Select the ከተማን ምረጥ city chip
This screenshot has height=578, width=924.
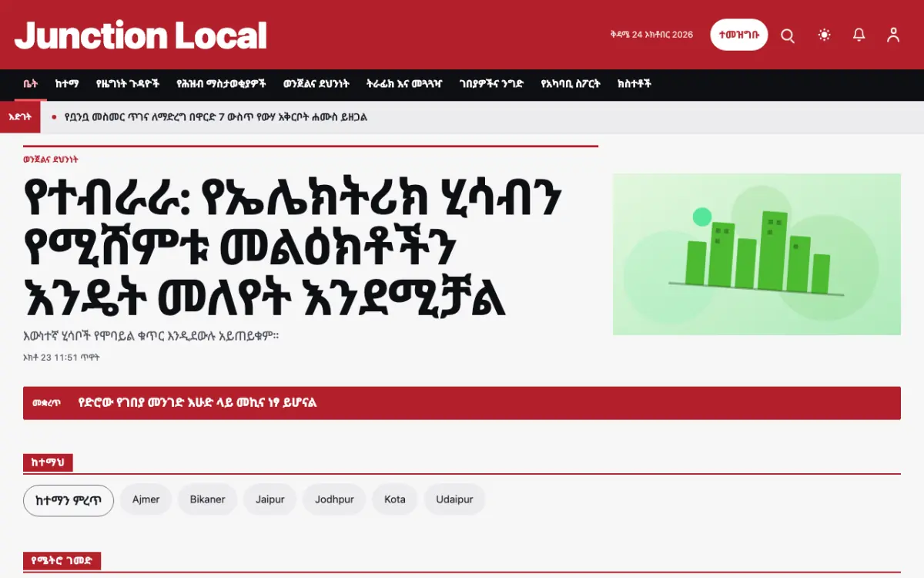(69, 500)
